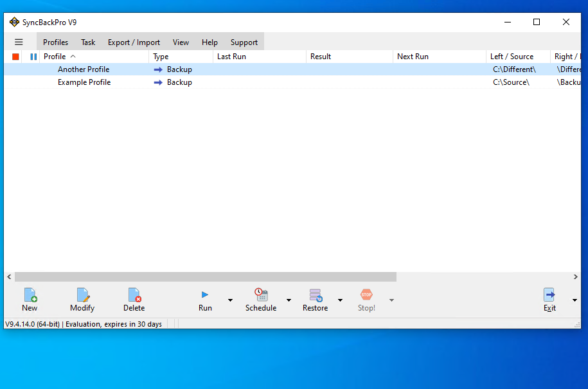Screen dimensions: 588x389
Task: Click the SyncBackPro logo in title bar
Action: 14,22
